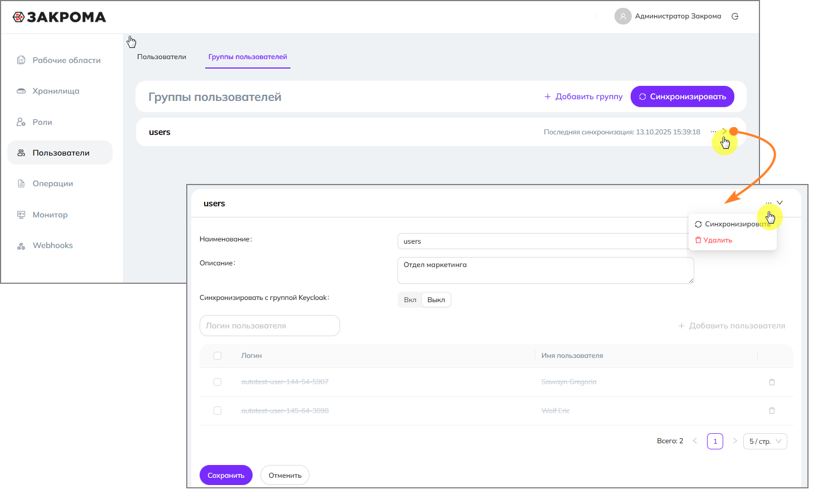Collapse the users group panel with the chevron
This screenshot has height=504, width=818.
pyautogui.click(x=780, y=203)
